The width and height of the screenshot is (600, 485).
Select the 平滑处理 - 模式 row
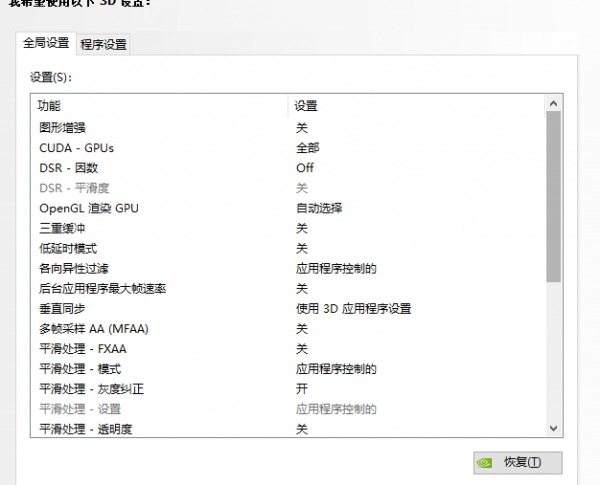287,369
